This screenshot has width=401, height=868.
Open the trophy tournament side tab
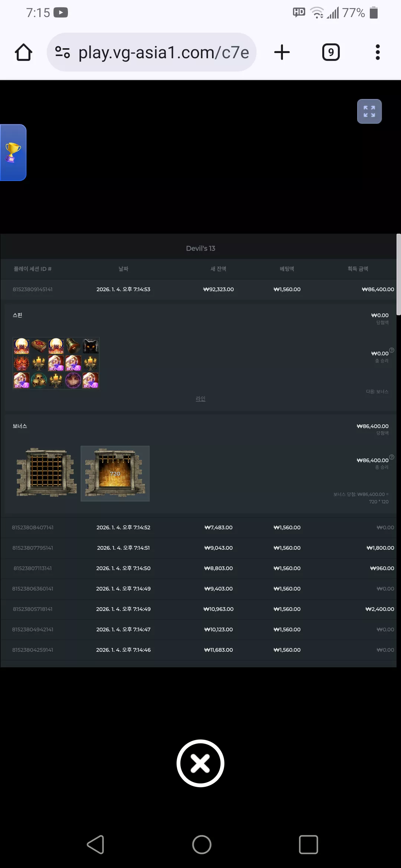coord(13,152)
